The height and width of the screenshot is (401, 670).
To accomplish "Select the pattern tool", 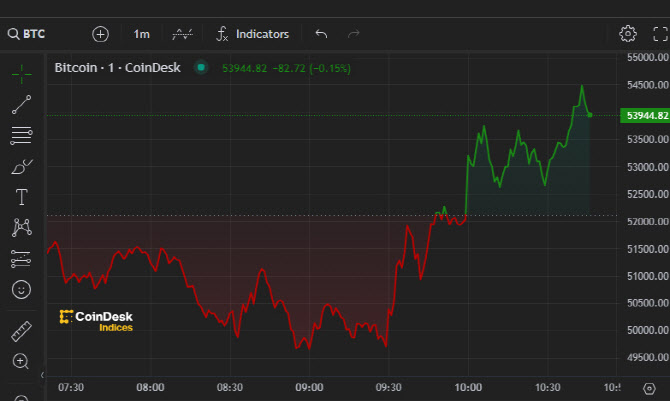I will (x=21, y=227).
